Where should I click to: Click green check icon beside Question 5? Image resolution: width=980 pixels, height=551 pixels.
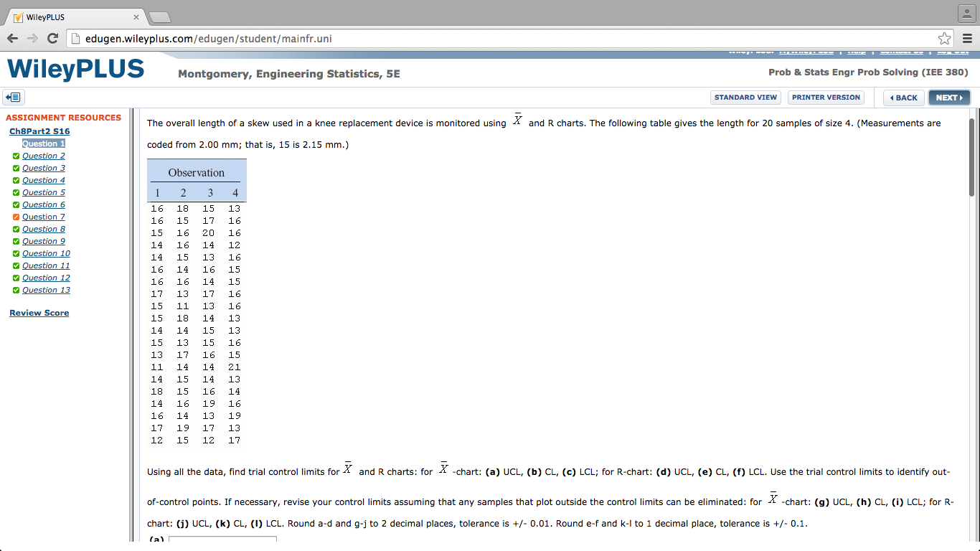tap(16, 192)
